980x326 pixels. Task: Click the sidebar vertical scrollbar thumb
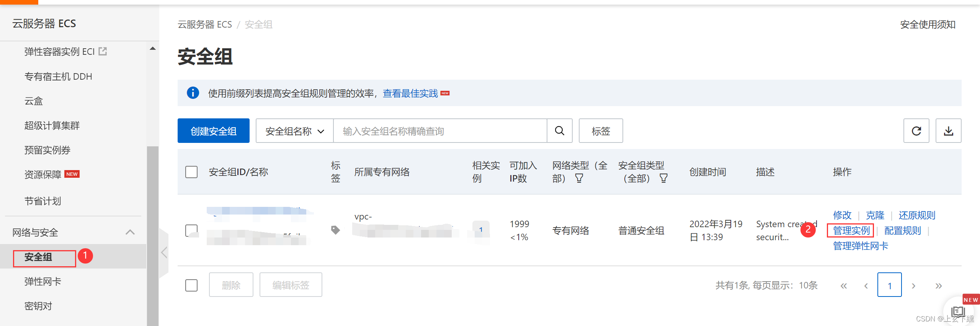[153, 236]
